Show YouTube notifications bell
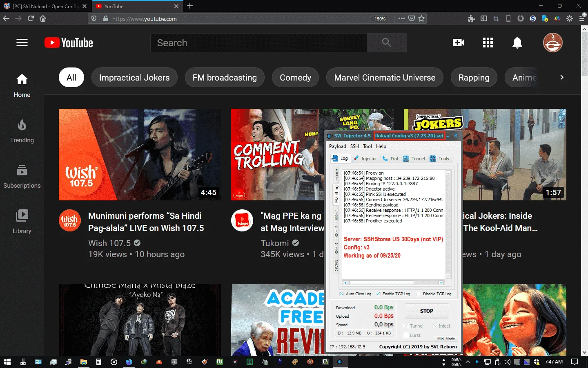The height and width of the screenshot is (368, 588). [517, 43]
